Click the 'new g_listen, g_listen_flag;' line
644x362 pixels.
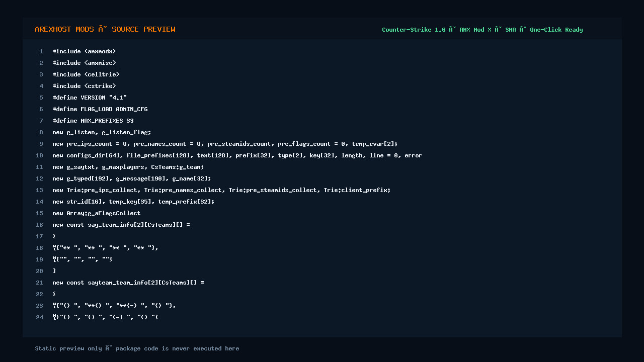pyautogui.click(x=102, y=132)
